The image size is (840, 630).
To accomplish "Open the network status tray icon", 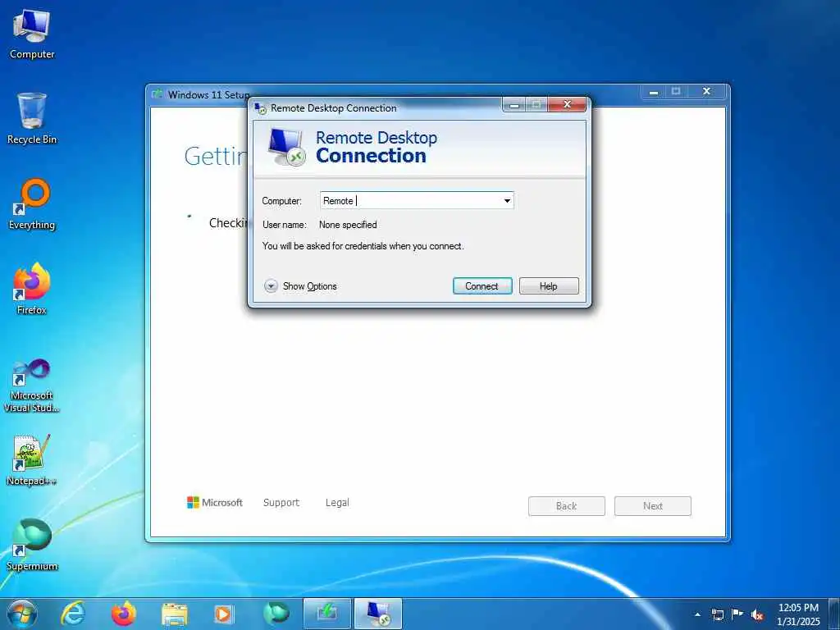I will click(x=717, y=614).
